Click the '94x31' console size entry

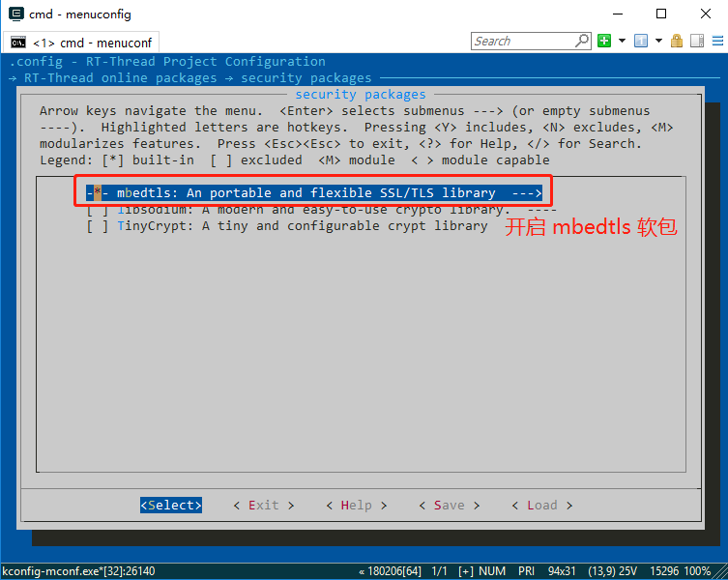pyautogui.click(x=562, y=571)
